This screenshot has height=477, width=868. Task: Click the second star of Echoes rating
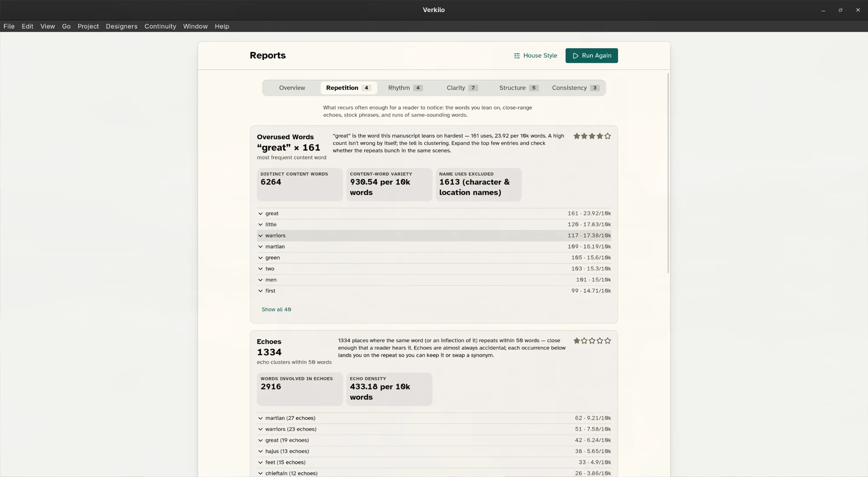tap(584, 341)
